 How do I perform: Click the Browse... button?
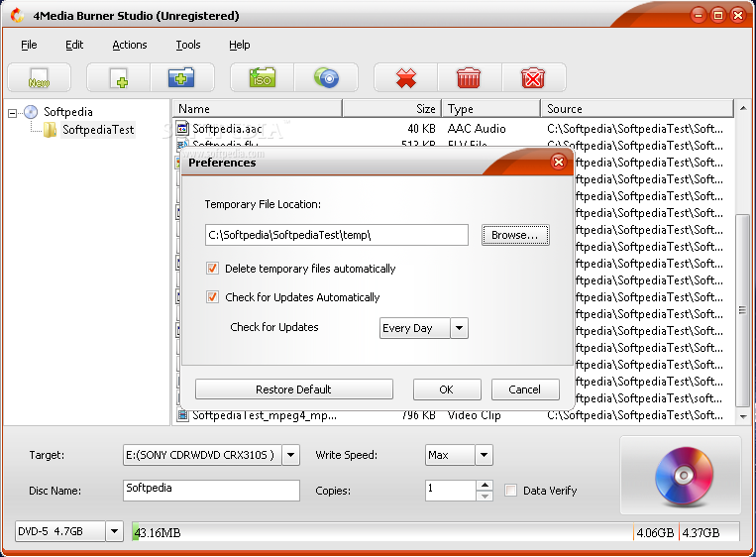(x=515, y=235)
